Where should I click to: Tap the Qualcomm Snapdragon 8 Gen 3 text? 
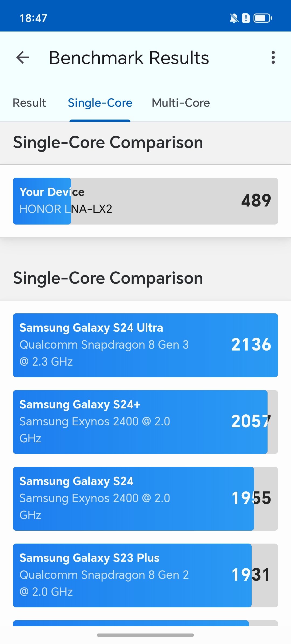(104, 345)
